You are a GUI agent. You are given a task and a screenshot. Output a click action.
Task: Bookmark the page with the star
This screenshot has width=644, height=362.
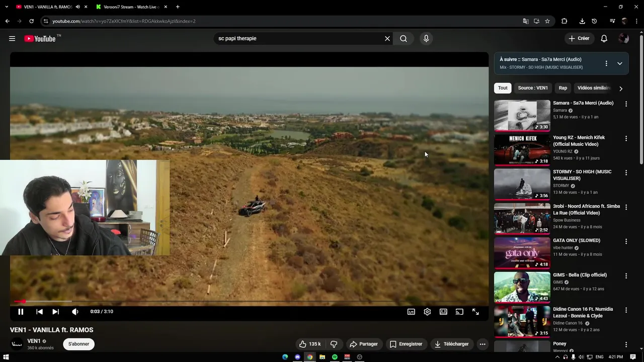[x=547, y=21]
